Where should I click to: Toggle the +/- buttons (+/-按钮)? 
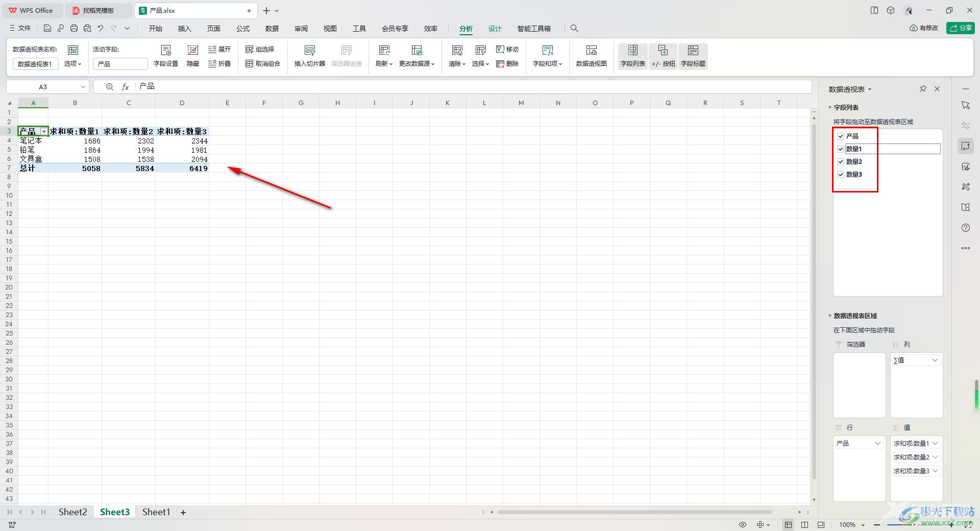[663, 56]
